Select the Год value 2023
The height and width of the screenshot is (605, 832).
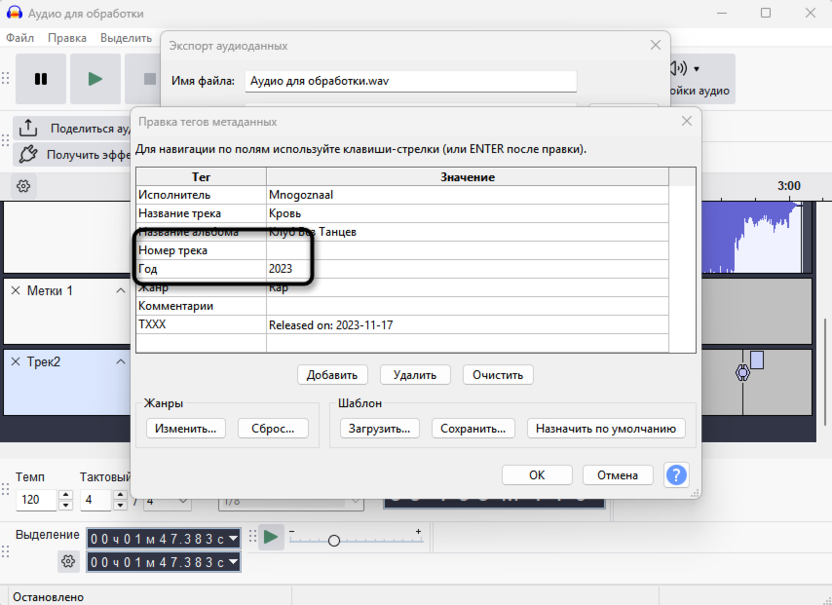click(467, 269)
